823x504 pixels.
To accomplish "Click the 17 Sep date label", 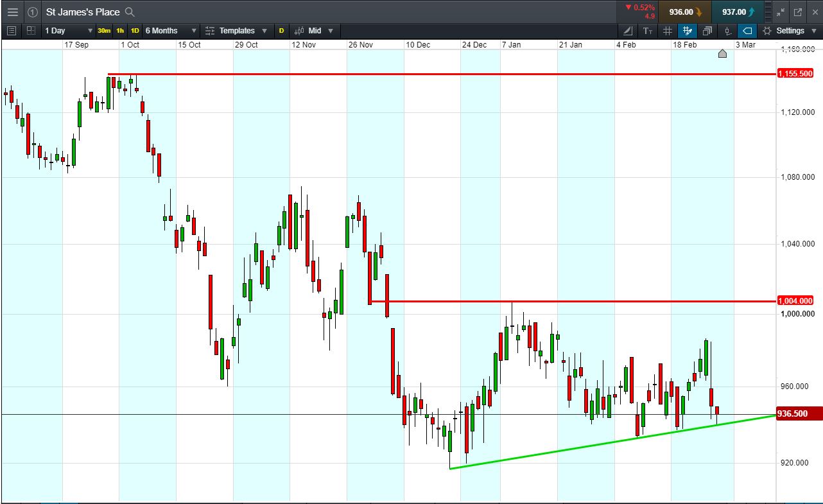I will click(x=76, y=45).
